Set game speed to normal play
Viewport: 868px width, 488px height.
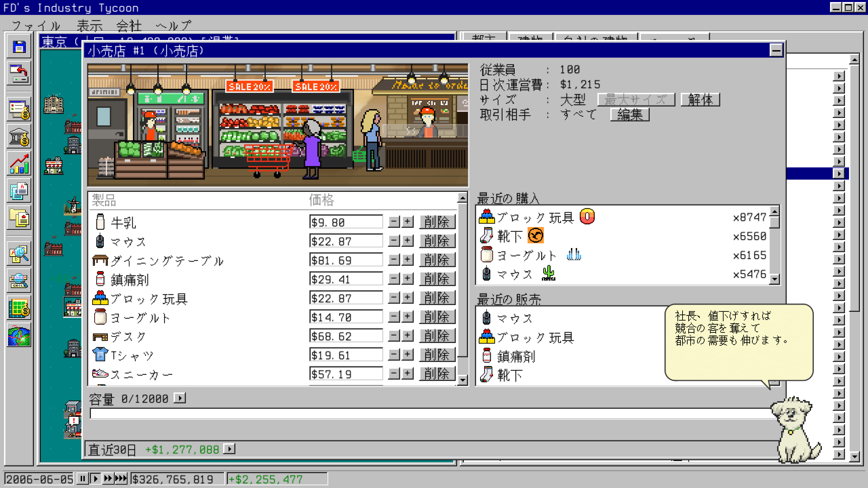(96, 479)
